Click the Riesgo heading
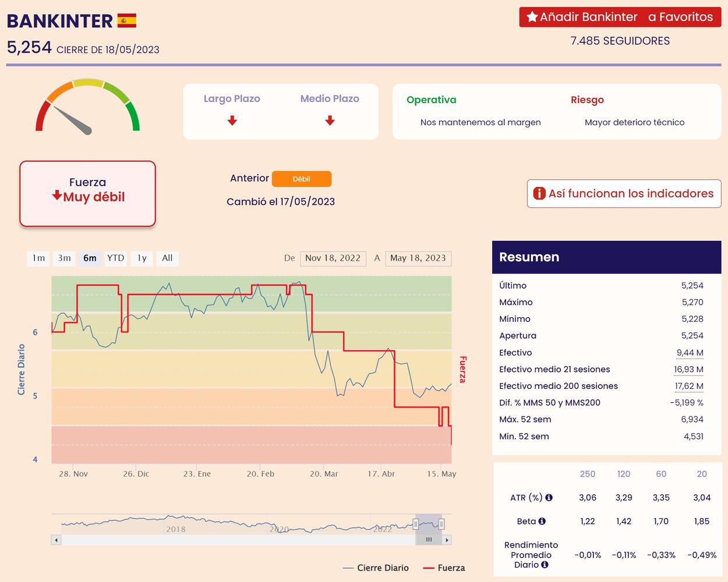Screen dimensions: 728x582 coord(587,100)
